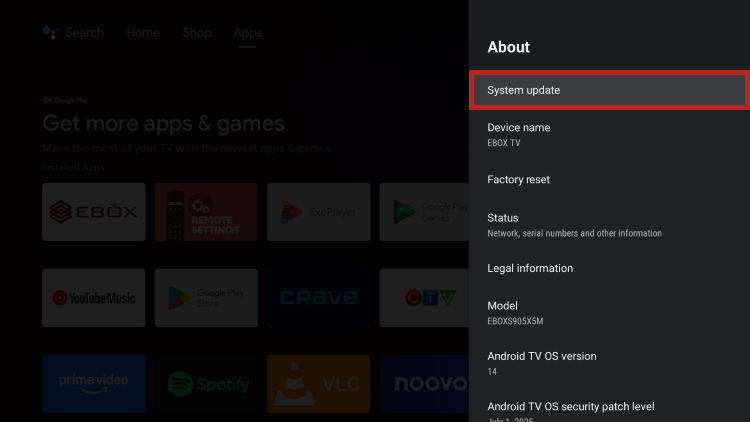Open the VLC media player tile

coord(318,384)
